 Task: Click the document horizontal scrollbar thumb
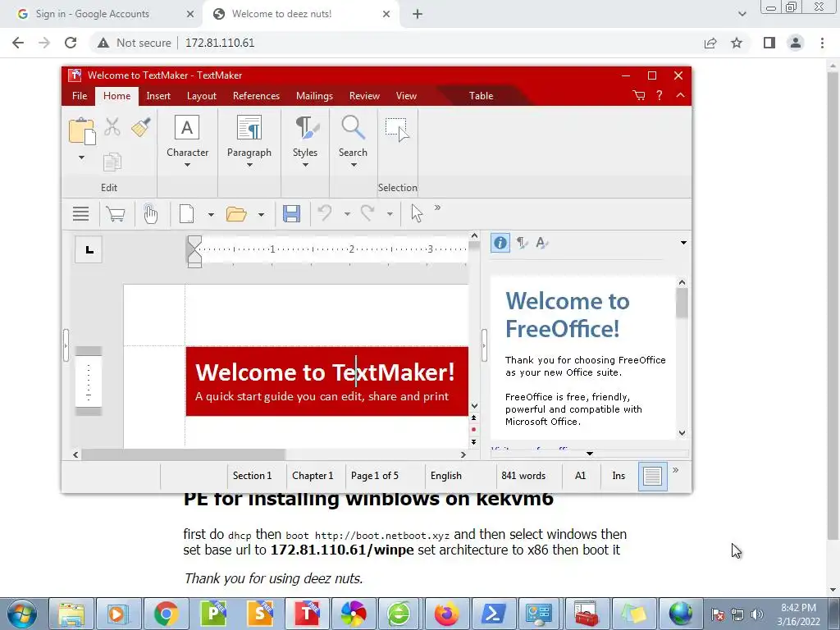click(183, 454)
